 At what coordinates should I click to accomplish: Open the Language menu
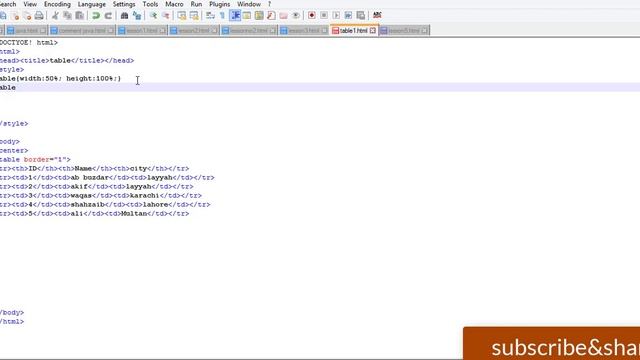(91, 4)
